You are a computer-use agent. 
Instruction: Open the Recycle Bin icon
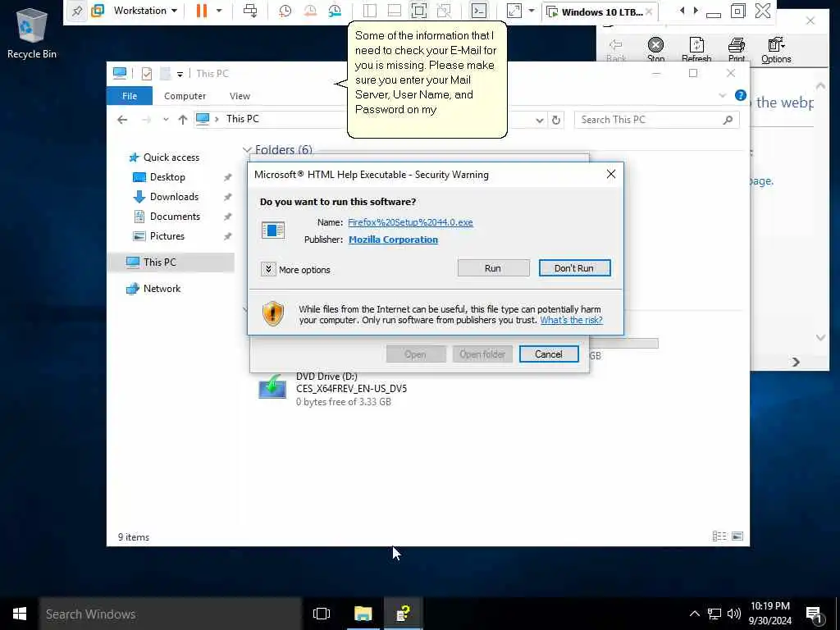(32, 33)
